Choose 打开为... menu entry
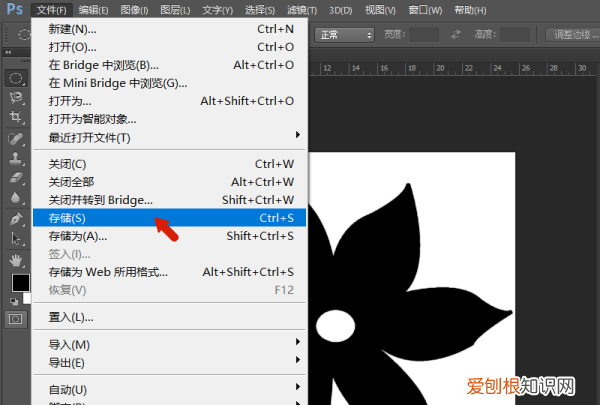The width and height of the screenshot is (600, 405). pos(170,101)
